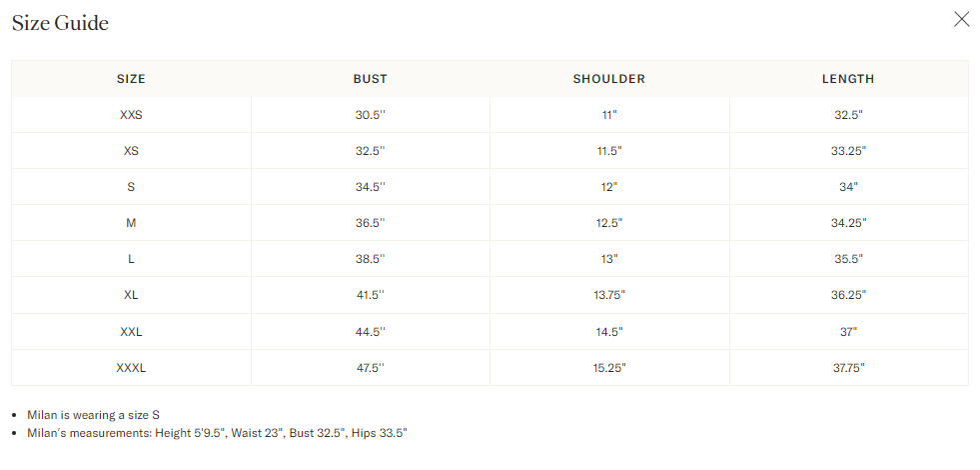The height and width of the screenshot is (470, 980).
Task: Click the M size row label
Action: point(131,223)
